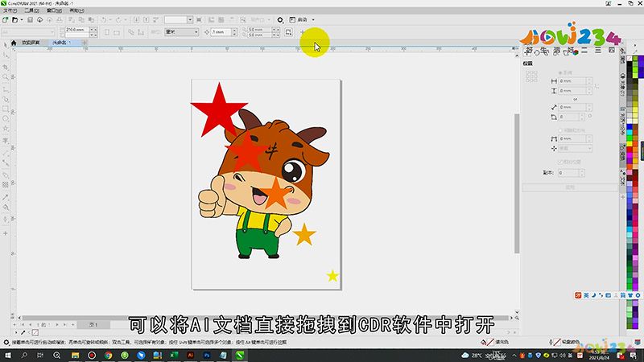Click the outline pen indicator in status bar
This screenshot has height=362, width=644.
[x=551, y=341]
